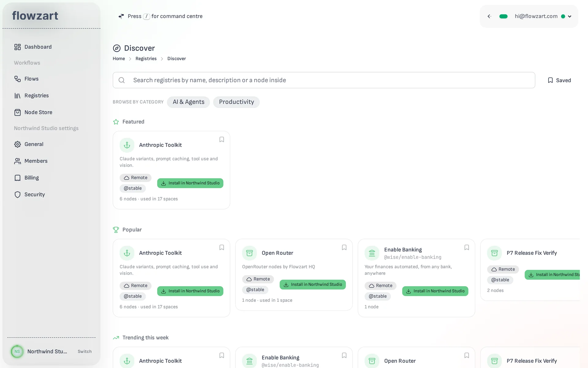Screen dimensions: 588x368
Task: Open Popular P7 Release Fix Verify title
Action: [x=532, y=253]
